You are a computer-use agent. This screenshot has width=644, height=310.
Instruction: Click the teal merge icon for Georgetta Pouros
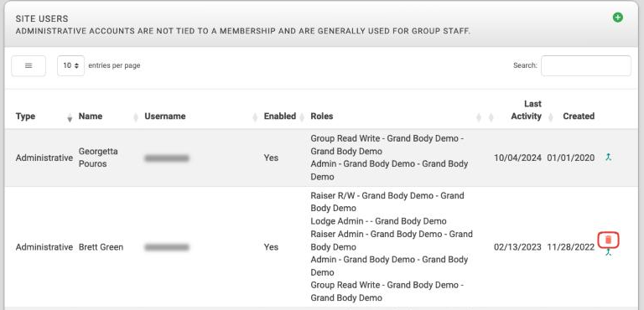click(x=608, y=157)
